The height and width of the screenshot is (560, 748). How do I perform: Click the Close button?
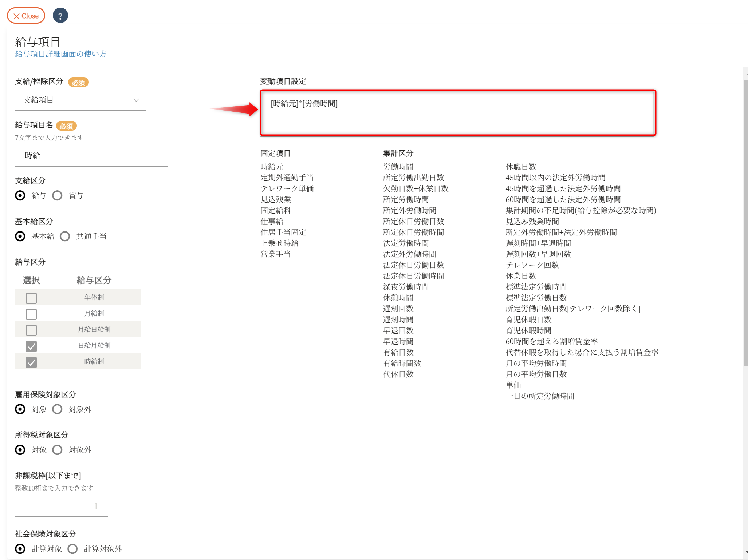tap(26, 16)
